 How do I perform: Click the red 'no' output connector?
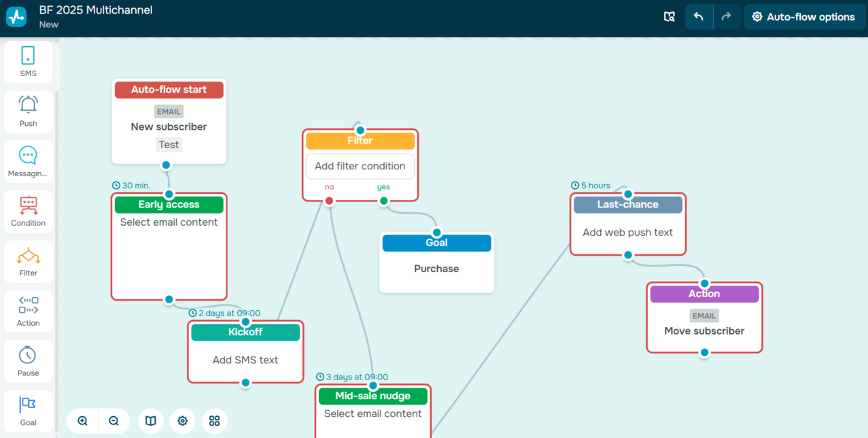coord(330,201)
